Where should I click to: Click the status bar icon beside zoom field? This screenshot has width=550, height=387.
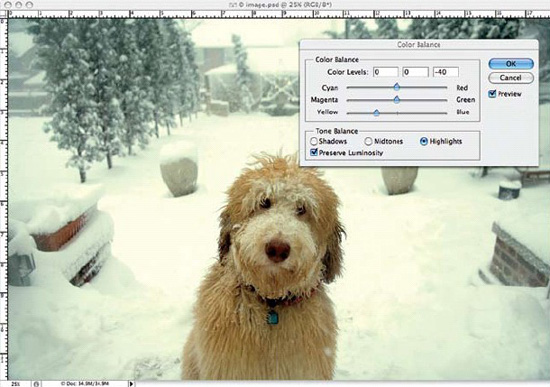36,384
